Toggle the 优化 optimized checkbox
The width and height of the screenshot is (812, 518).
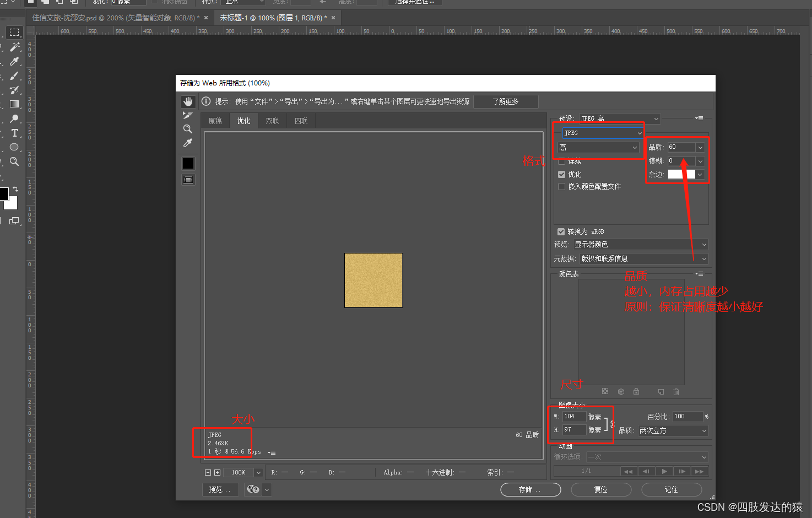pyautogui.click(x=561, y=174)
